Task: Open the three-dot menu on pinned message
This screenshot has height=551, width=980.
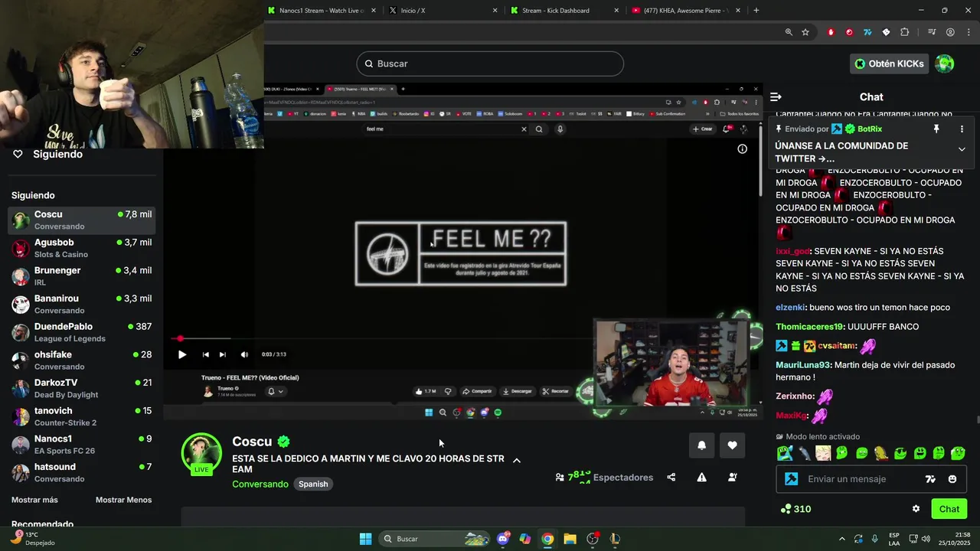Action: (962, 129)
